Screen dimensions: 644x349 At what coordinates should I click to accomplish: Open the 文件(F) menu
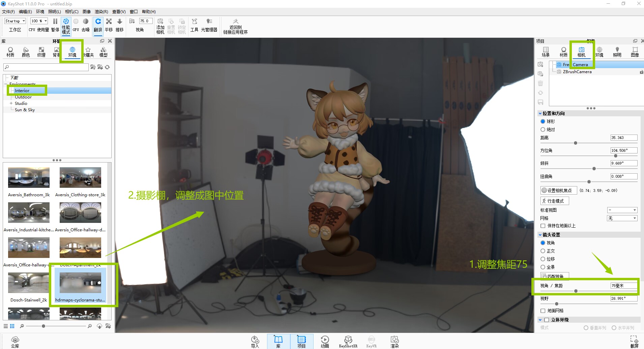click(8, 12)
